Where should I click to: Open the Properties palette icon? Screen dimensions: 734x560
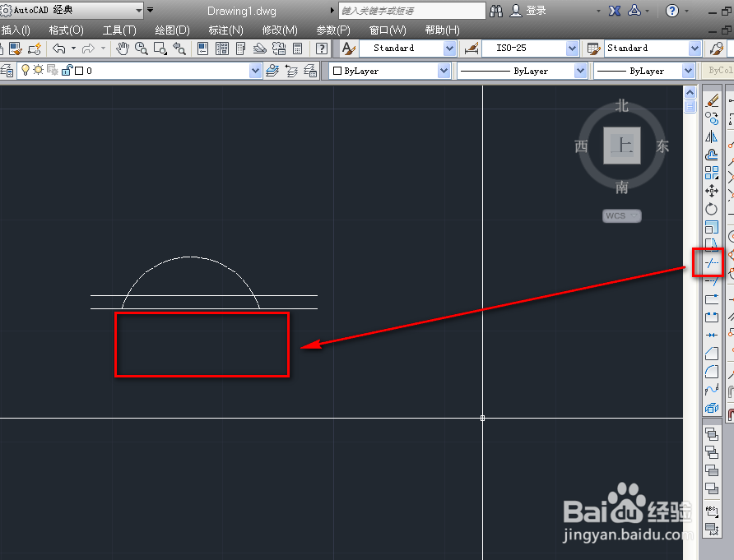202,49
